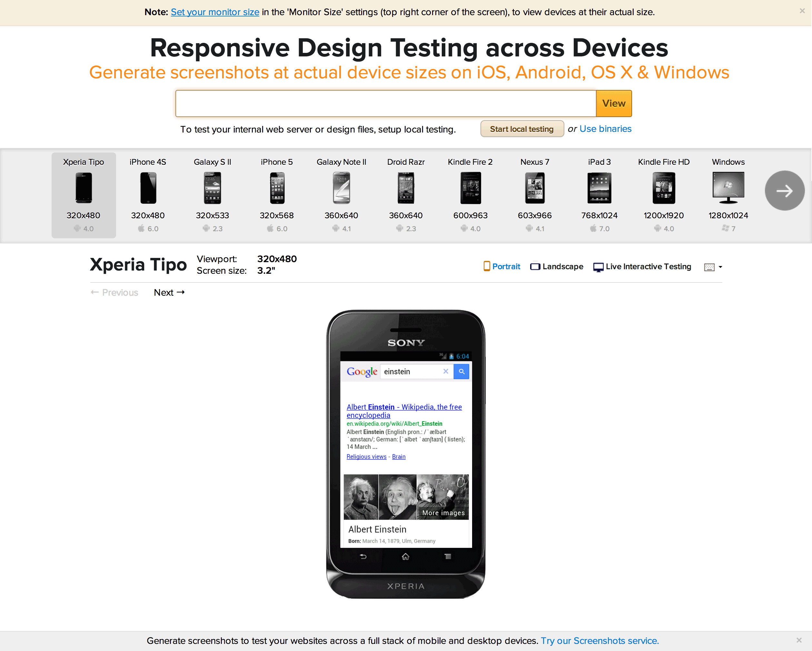Screen dimensions: 812x651
Task: Select the iPad 3 device icon
Action: click(x=599, y=188)
